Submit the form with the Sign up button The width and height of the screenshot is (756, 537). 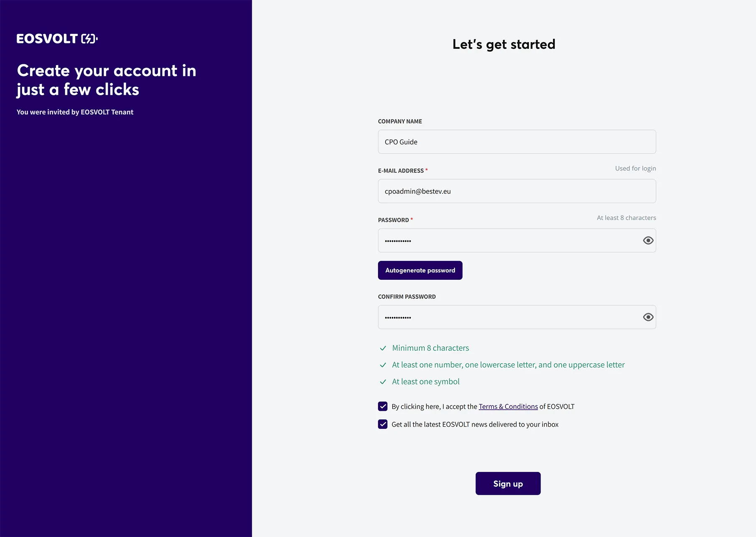pos(508,484)
